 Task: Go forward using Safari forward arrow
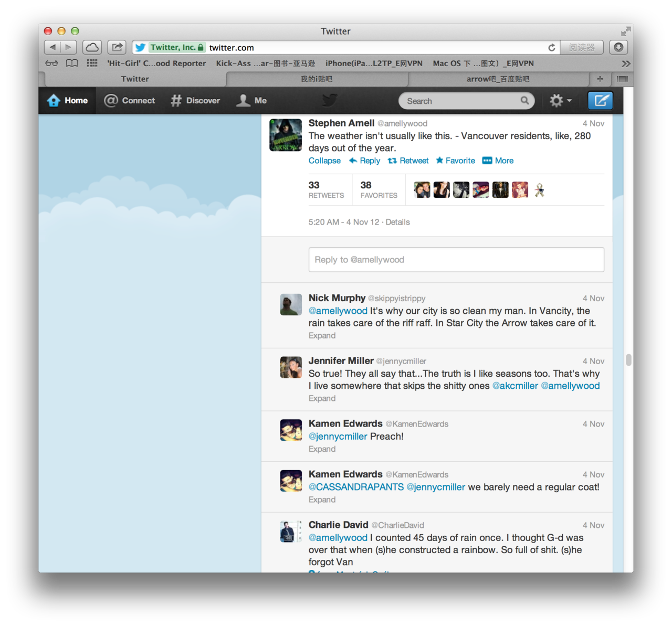[x=69, y=47]
